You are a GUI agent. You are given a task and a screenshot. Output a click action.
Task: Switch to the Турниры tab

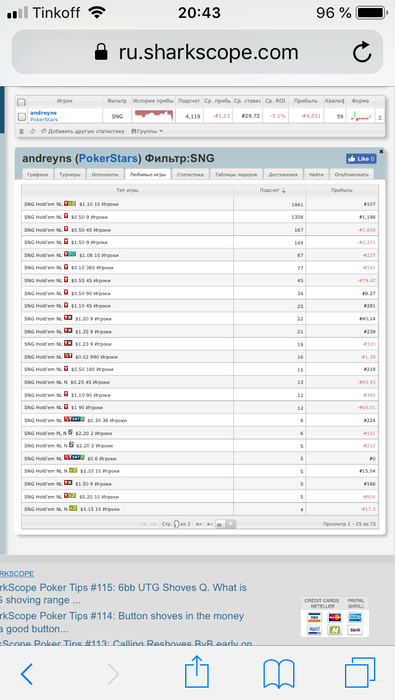pyautogui.click(x=70, y=175)
